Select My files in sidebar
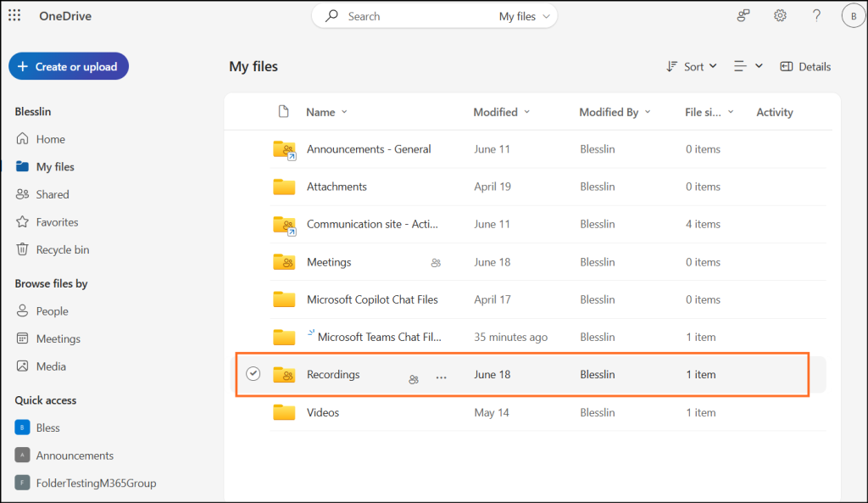 [55, 167]
